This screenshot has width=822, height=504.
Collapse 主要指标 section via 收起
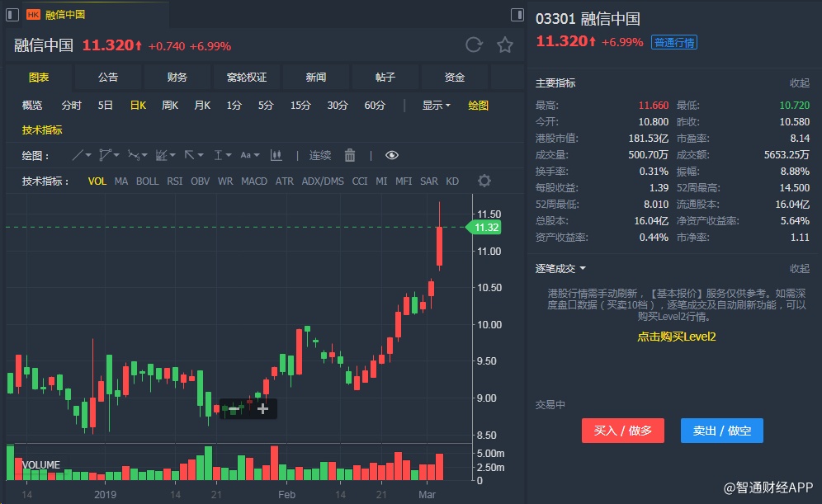click(x=800, y=82)
